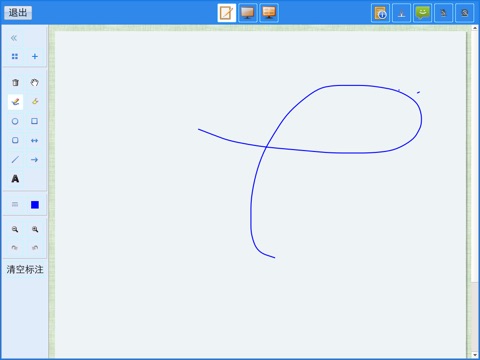Select the double-headed arrow tool
The width and height of the screenshot is (480, 360).
pos(34,140)
